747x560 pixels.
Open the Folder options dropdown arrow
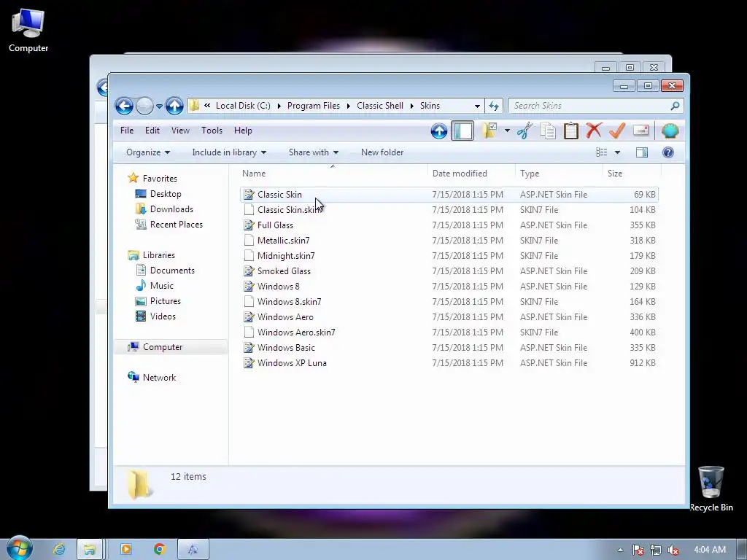point(507,131)
